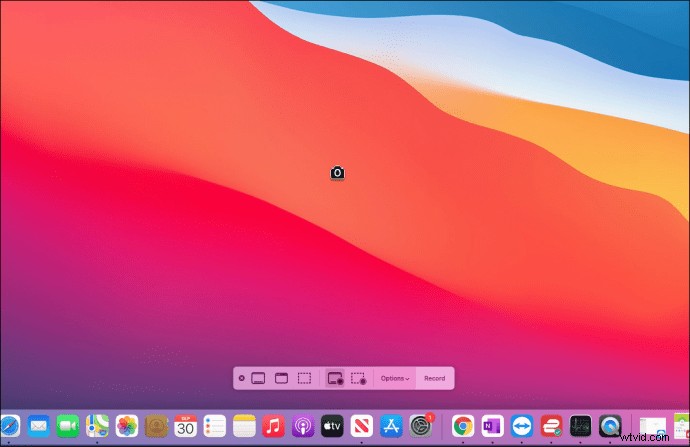Open Podcasts from the Dock

point(303,426)
